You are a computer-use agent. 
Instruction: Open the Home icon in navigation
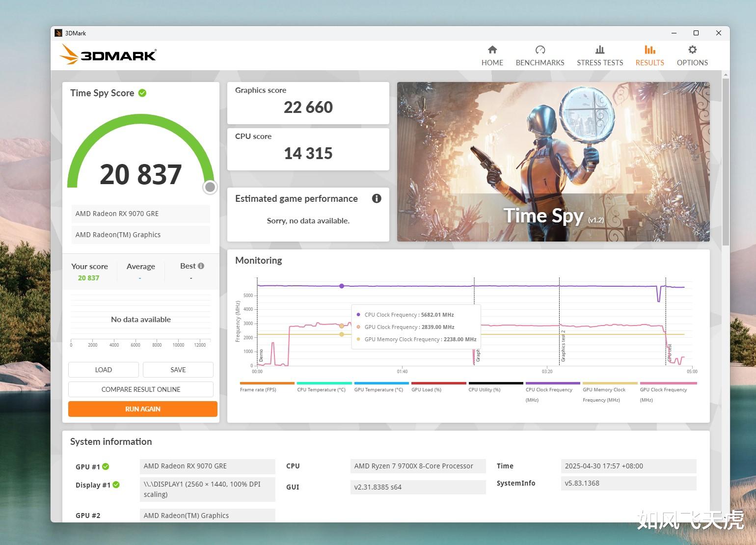492,50
